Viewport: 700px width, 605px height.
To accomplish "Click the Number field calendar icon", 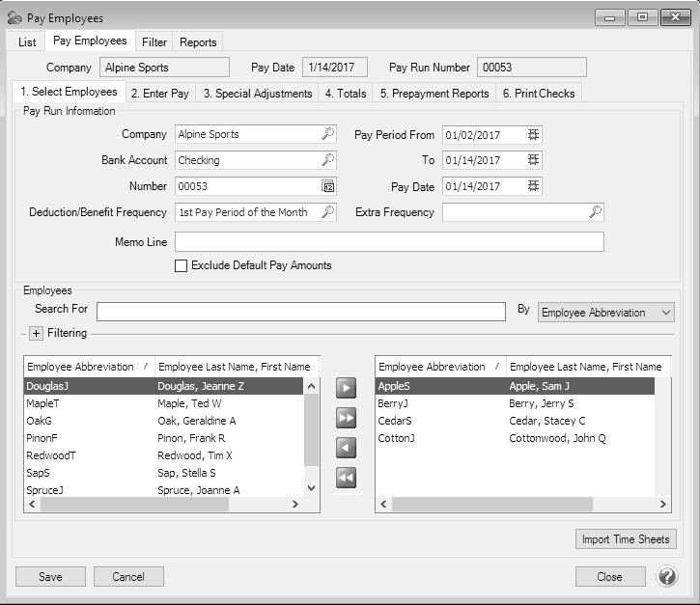I will [x=328, y=186].
